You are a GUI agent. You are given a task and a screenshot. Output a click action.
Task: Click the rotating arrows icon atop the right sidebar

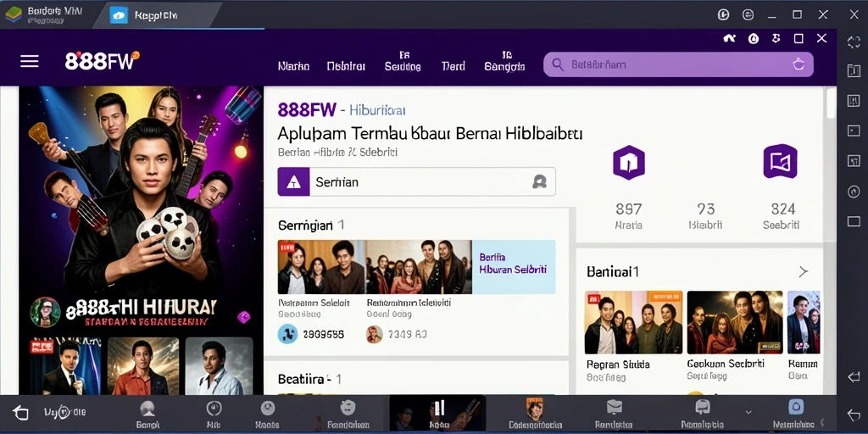(x=854, y=42)
